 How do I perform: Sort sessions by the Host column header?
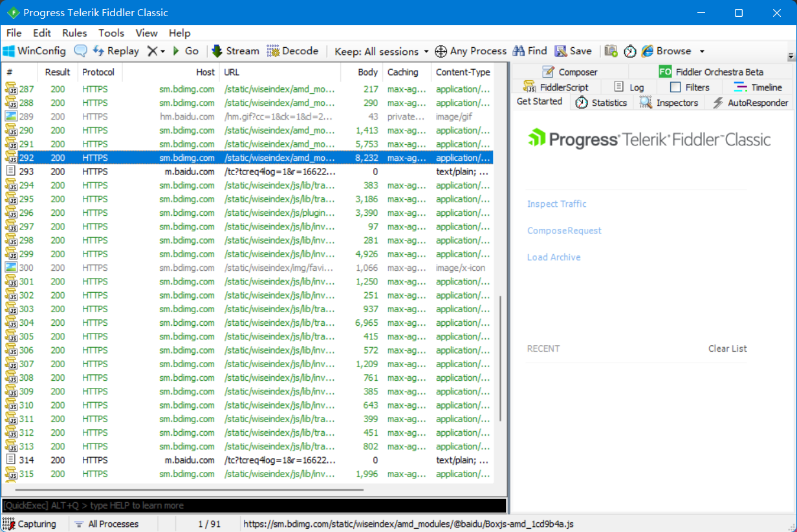point(171,72)
